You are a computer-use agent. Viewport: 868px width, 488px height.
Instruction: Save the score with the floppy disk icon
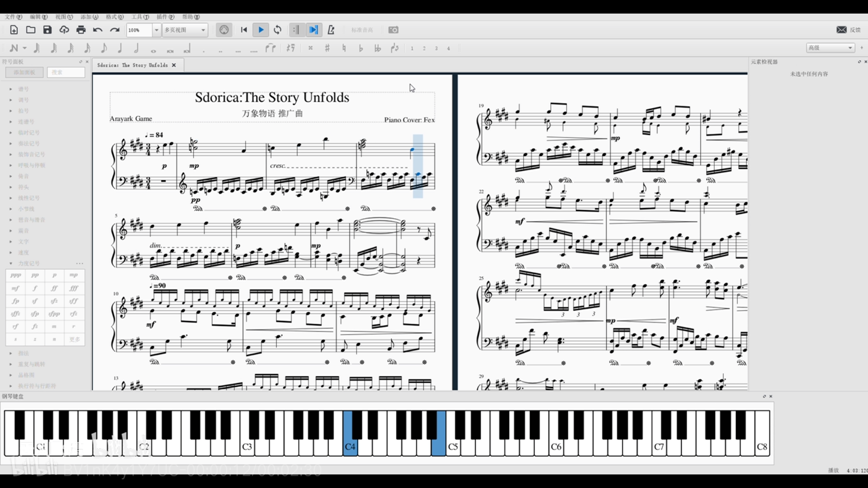pos(47,30)
